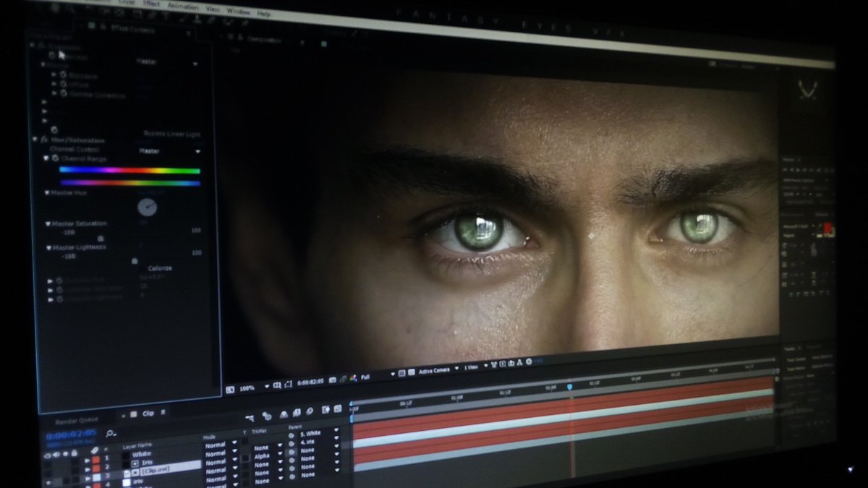Collapse the Master Lightness property

click(x=48, y=247)
